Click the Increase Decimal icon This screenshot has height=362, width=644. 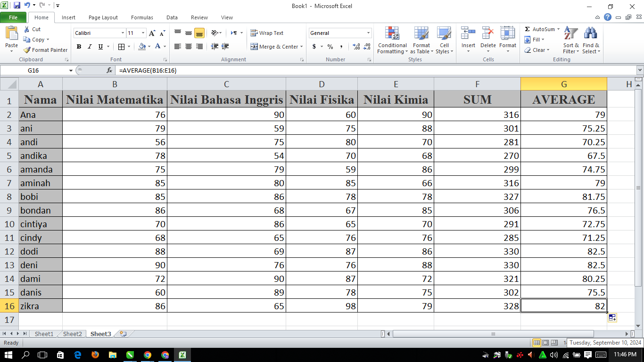pos(356,47)
